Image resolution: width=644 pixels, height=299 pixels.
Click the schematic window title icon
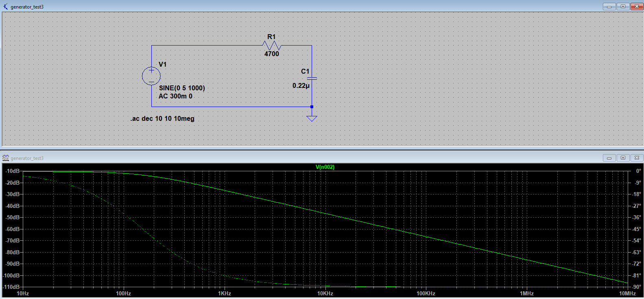(x=5, y=7)
